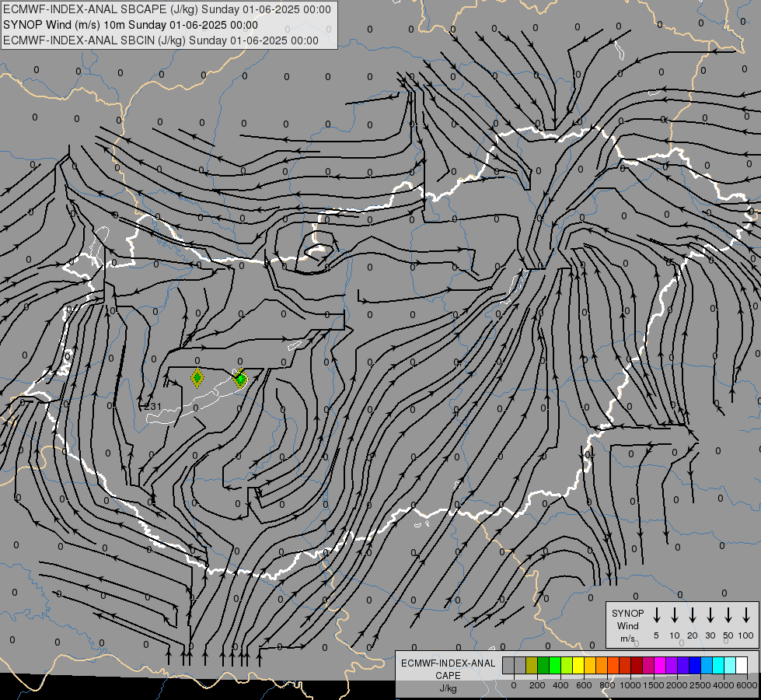The height and width of the screenshot is (700, 761).
Task: Pick the dark blue CAPE legend swatch
Action: (695, 665)
